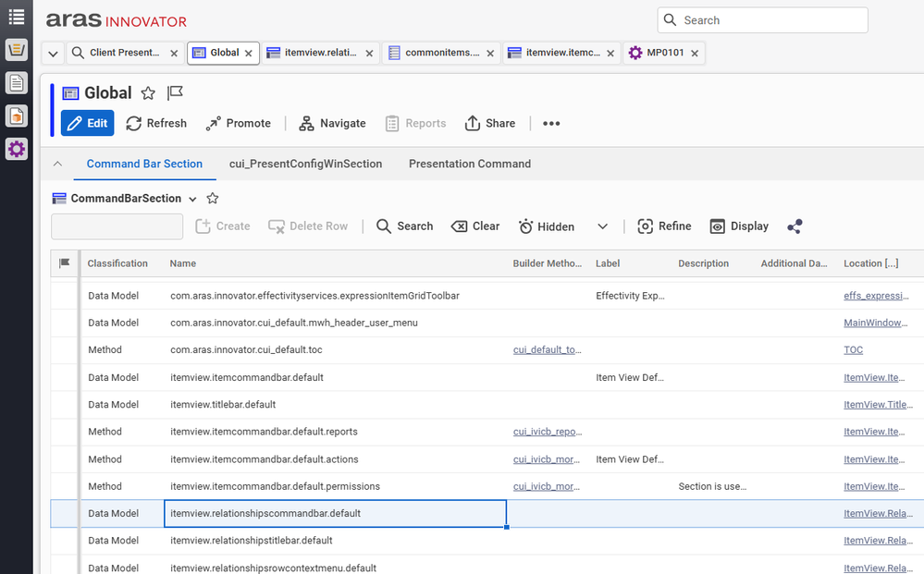Screen dimensions: 924x574
Task: Open the hamburger navigation menu
Action: tap(16, 17)
